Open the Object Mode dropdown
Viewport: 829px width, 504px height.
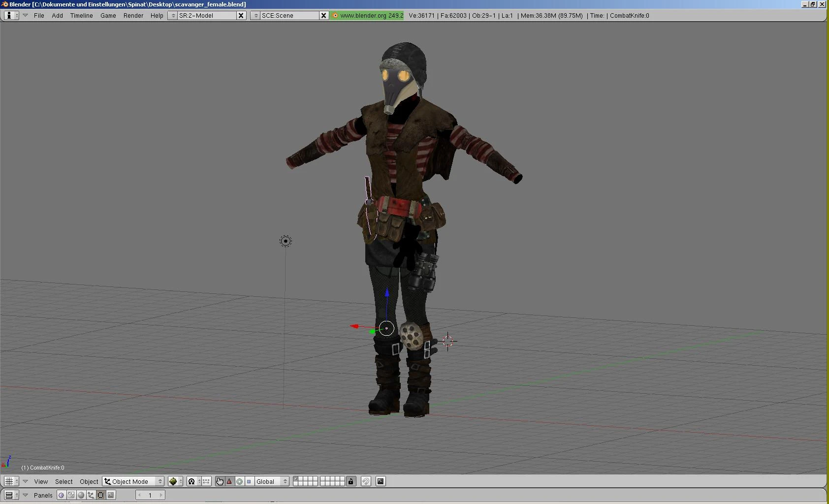[133, 481]
